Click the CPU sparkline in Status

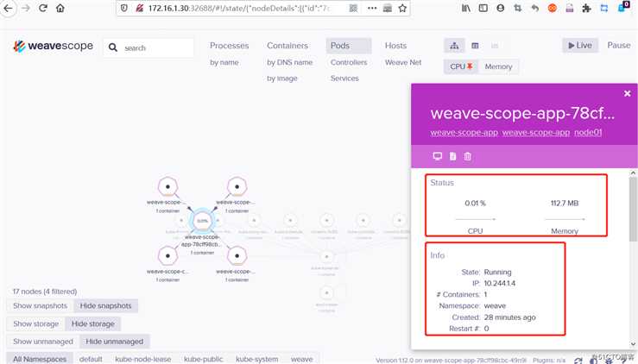[x=475, y=219]
